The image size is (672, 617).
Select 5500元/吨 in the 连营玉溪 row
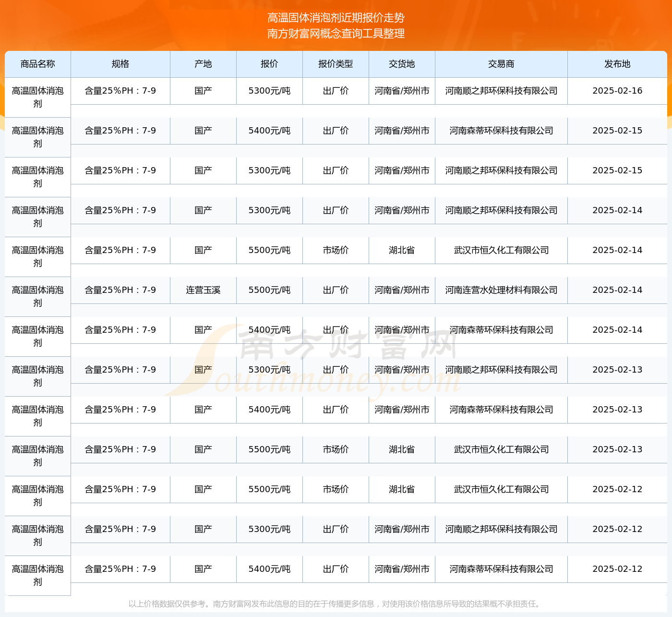pyautogui.click(x=269, y=290)
